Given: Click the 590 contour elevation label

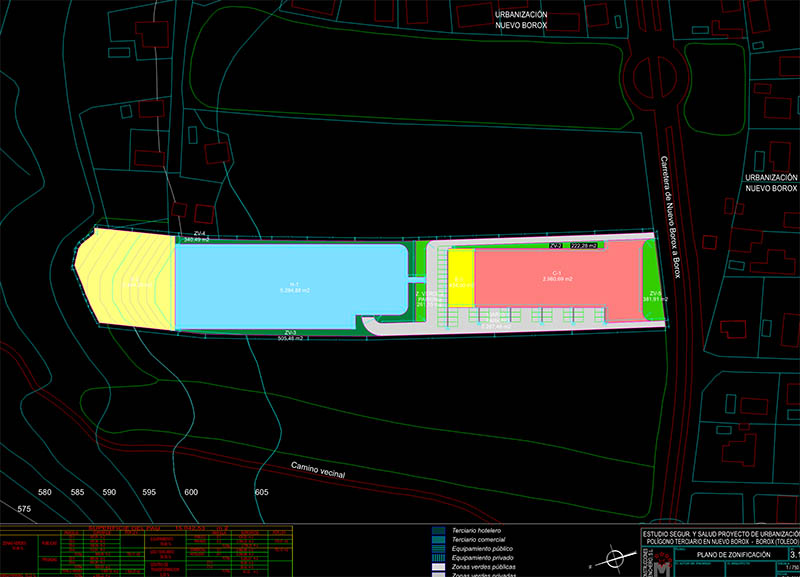Looking at the screenshot, I should pyautogui.click(x=109, y=492).
